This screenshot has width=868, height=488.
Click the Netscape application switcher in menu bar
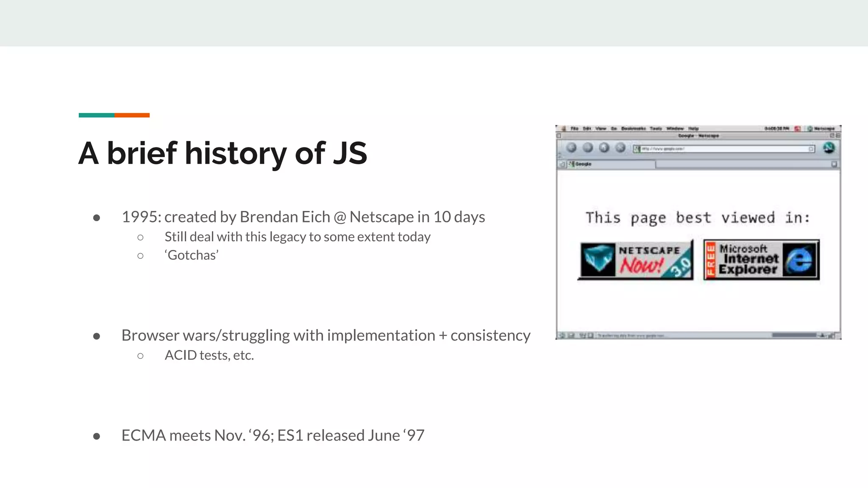click(821, 128)
